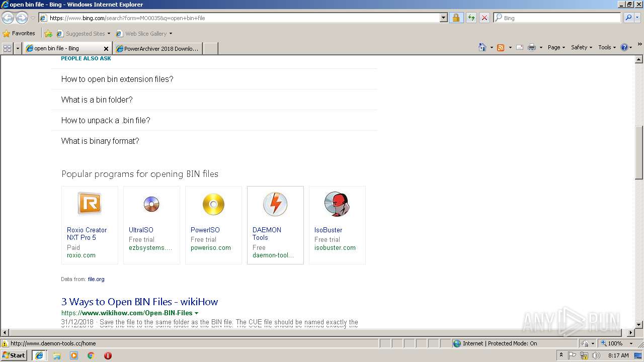Viewport: 644px width, 362px height.
Task: Expand wikihow URL result dropdown arrow
Action: tap(196, 313)
